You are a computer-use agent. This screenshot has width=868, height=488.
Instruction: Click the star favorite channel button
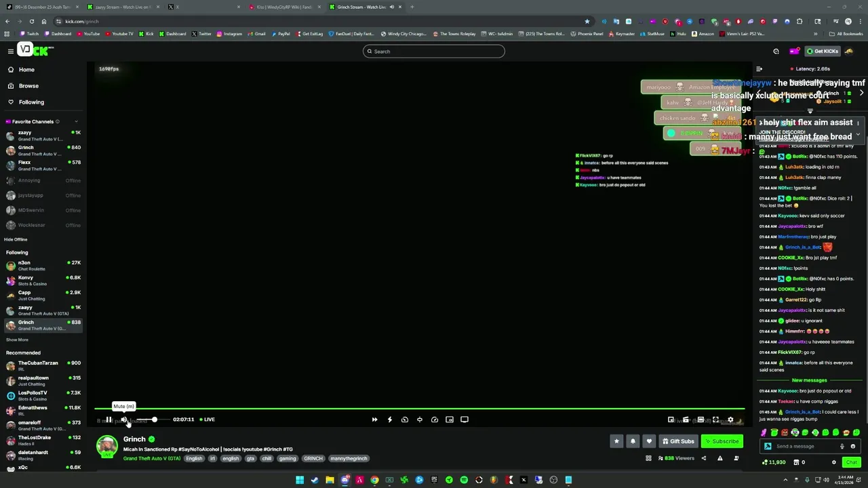pyautogui.click(x=616, y=441)
